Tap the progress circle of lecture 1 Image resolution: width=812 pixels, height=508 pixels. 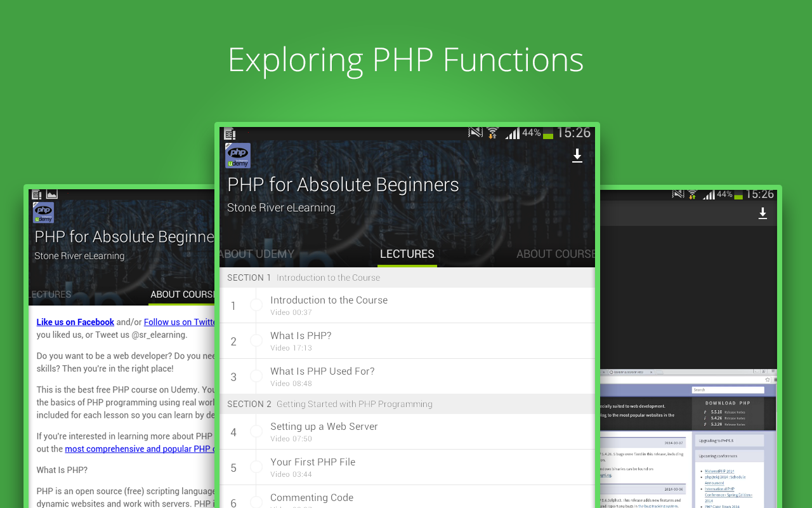coord(256,305)
